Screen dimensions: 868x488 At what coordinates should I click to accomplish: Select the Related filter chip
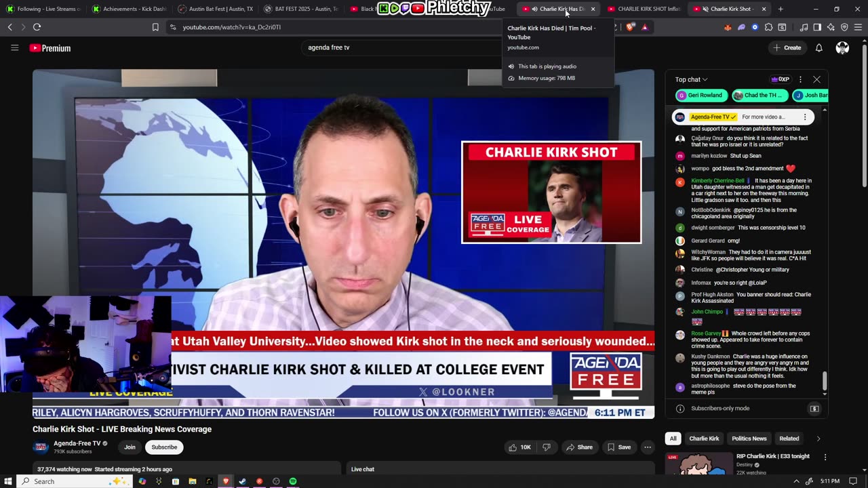(x=789, y=439)
